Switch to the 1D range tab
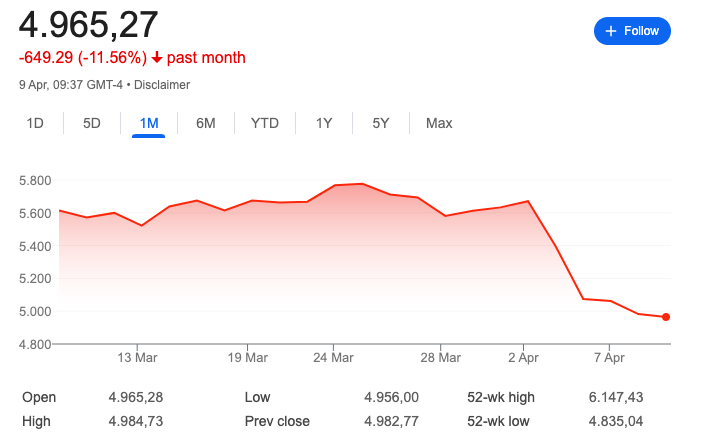Screen dimensions: 709x445 click(35, 123)
